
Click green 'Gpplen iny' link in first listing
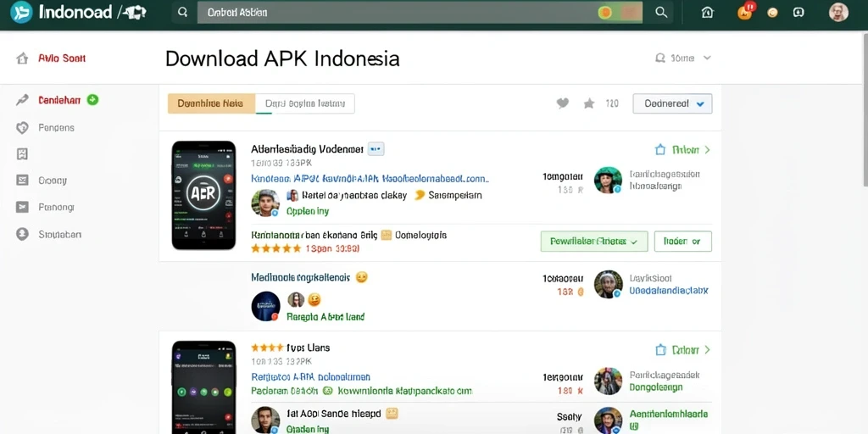tap(307, 211)
